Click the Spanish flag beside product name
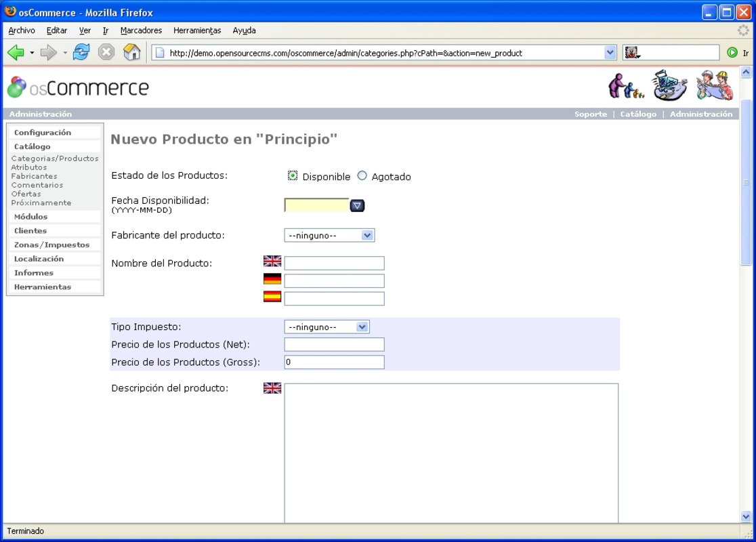This screenshot has width=756, height=542. pos(272,297)
